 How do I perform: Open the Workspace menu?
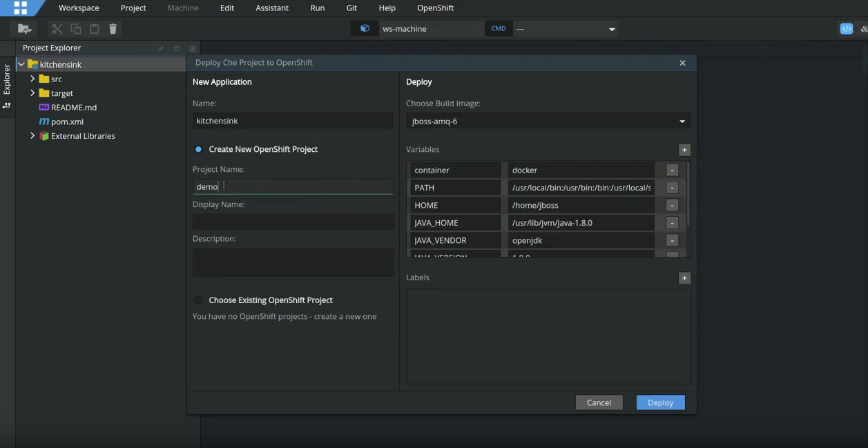(79, 8)
